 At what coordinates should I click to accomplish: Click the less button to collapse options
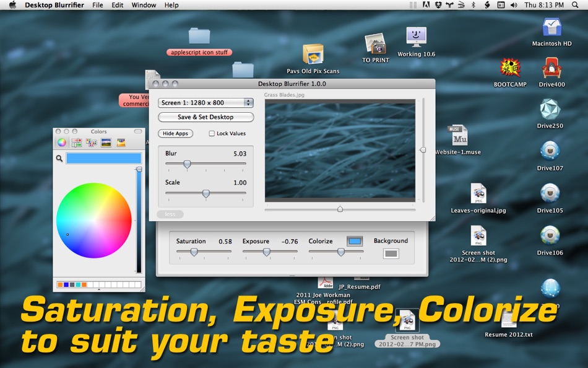click(x=170, y=214)
